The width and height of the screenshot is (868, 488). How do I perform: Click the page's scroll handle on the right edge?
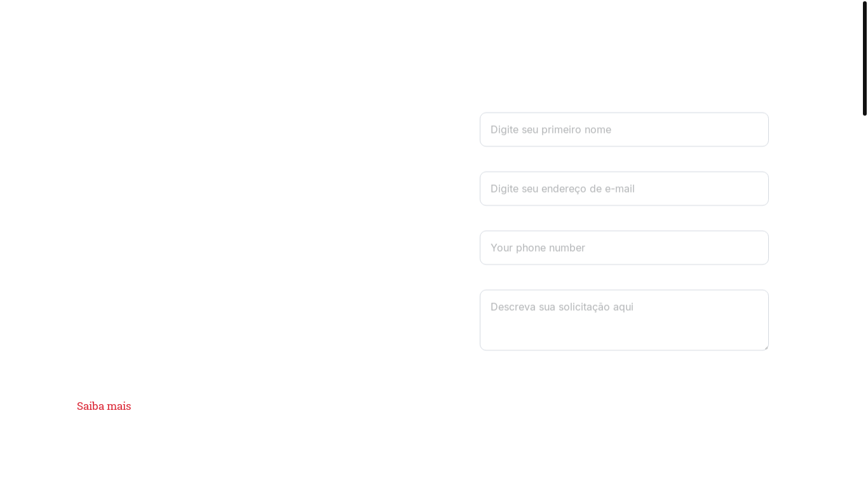click(x=864, y=58)
